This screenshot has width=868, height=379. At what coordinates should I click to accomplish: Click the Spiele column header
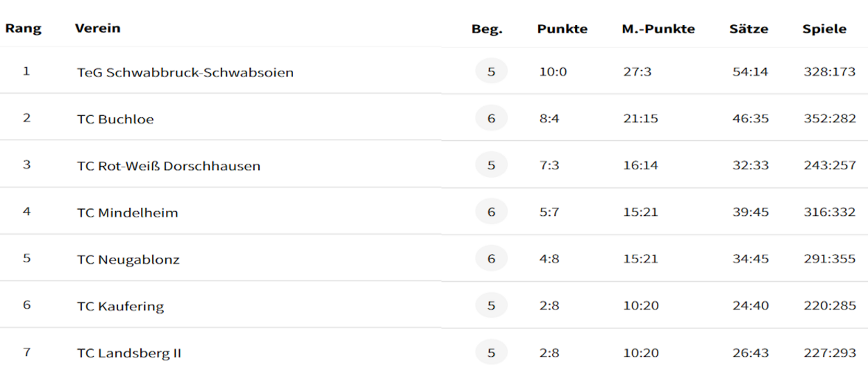pos(825,29)
